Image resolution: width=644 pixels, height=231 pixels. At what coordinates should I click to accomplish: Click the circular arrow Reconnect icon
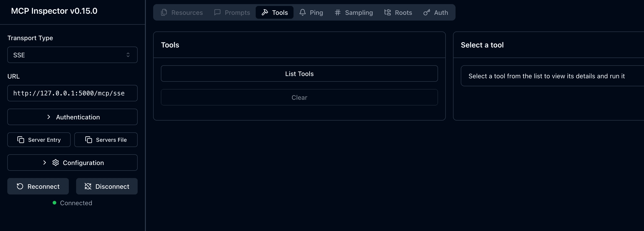[20, 186]
